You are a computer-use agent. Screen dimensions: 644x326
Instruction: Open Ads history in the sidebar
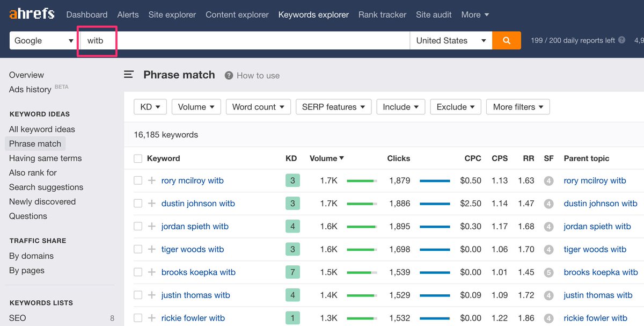(30, 90)
